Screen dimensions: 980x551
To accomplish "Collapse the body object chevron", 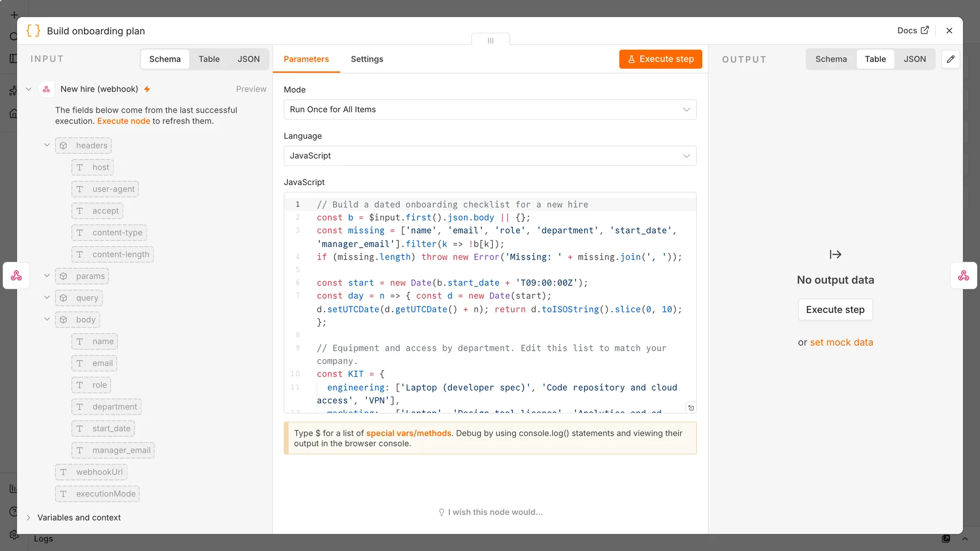I will click(x=47, y=320).
